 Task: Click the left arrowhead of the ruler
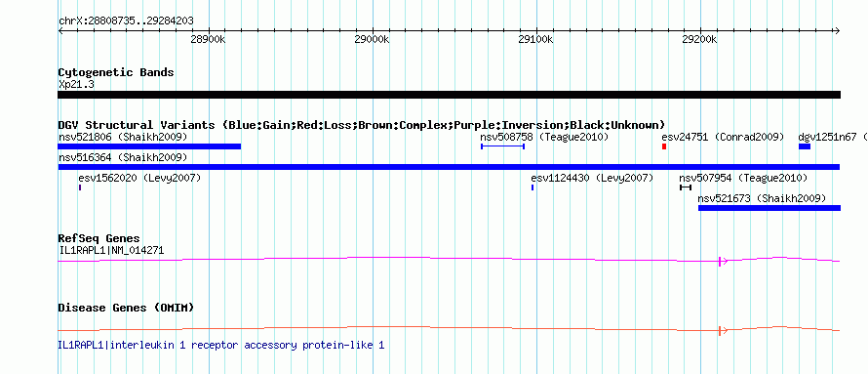coord(60,31)
